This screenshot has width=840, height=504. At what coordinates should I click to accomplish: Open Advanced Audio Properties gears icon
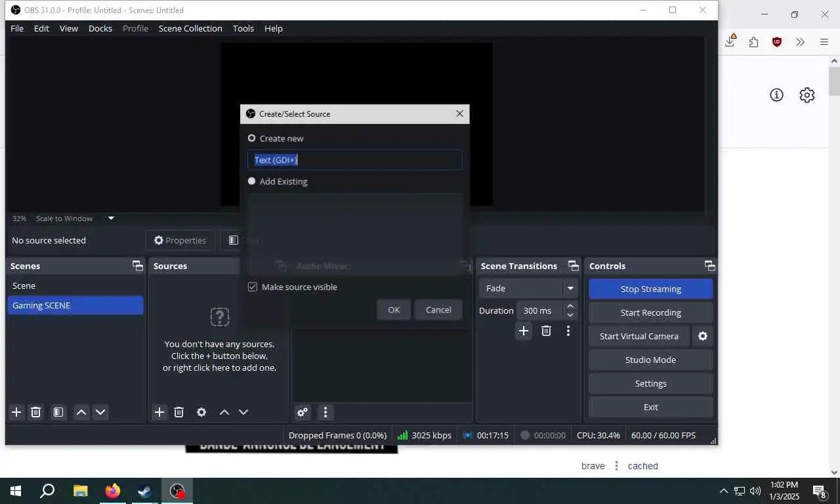pyautogui.click(x=303, y=412)
